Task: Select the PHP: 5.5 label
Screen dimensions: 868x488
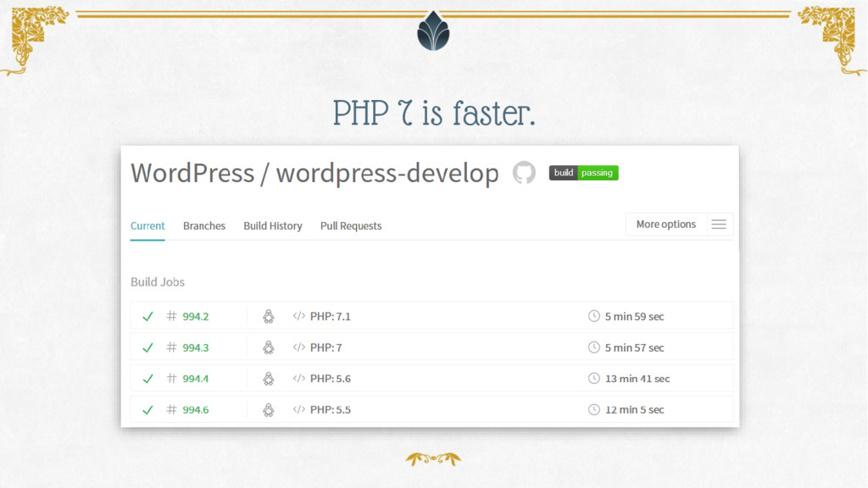Action: tap(331, 409)
